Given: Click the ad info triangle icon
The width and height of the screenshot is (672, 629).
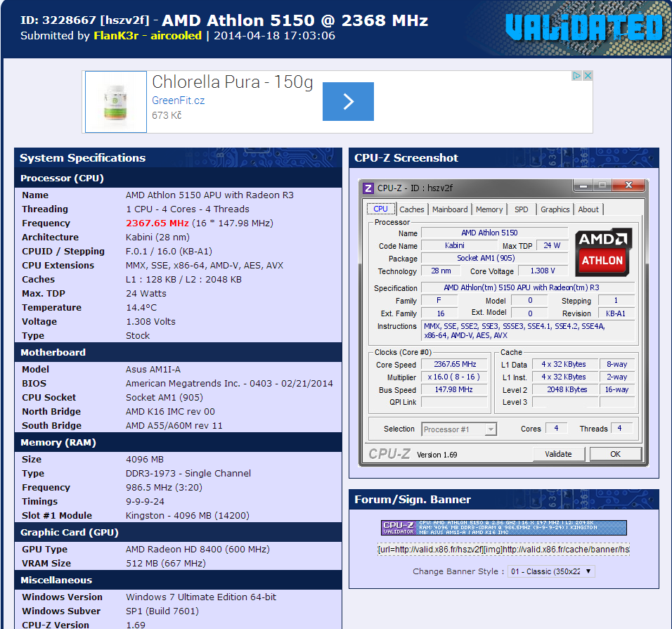Looking at the screenshot, I should 576,76.
